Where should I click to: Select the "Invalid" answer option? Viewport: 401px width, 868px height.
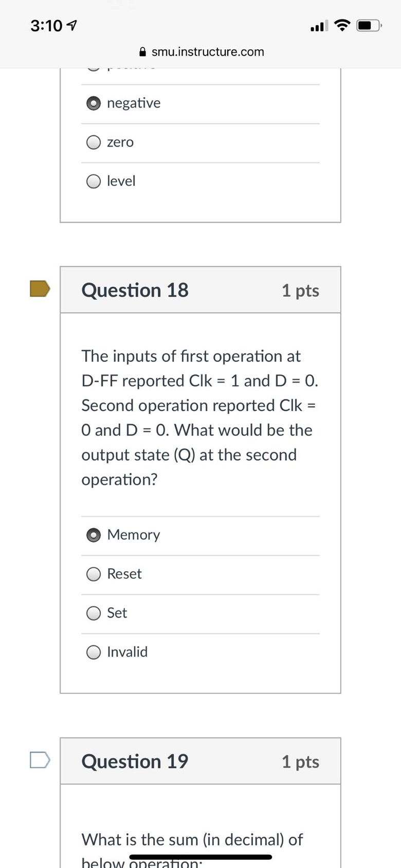tap(94, 653)
